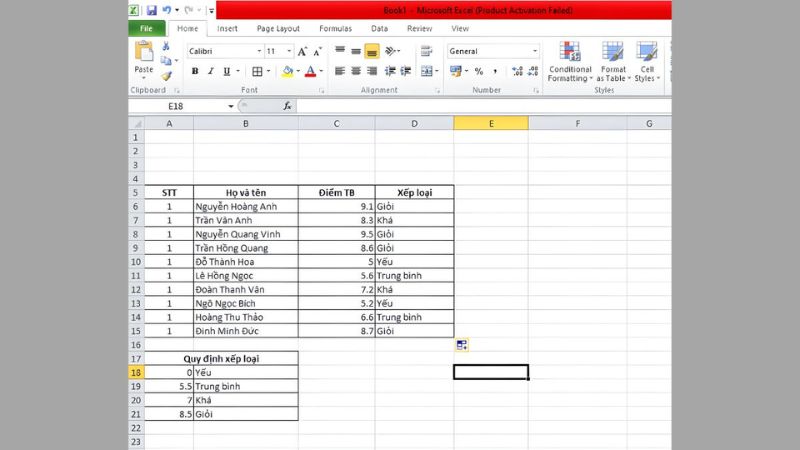
Task: Switch to the Page Layout tab
Action: [x=278, y=29]
